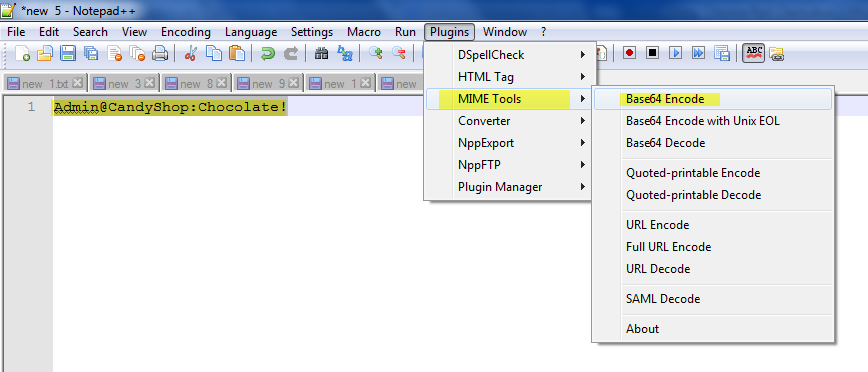Choose Base64 Encode with Unix EOL
The height and width of the screenshot is (372, 868).
pyautogui.click(x=713, y=121)
